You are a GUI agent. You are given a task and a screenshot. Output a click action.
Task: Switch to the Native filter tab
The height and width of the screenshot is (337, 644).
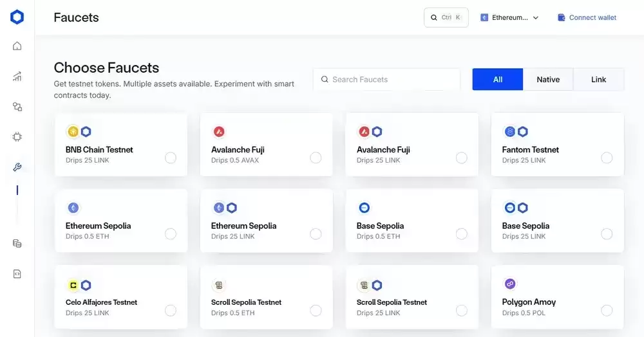click(x=548, y=80)
